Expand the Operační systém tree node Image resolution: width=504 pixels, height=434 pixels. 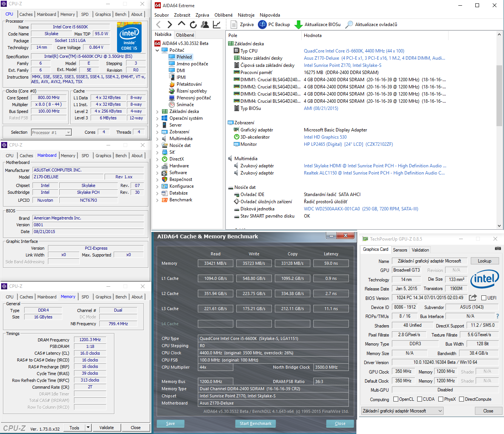point(157,118)
